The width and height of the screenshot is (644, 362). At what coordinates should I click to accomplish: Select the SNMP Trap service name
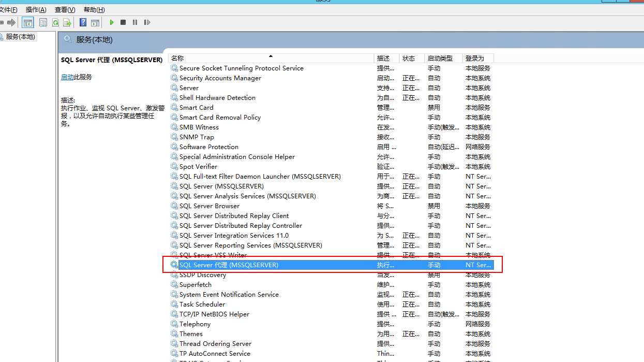pos(197,137)
